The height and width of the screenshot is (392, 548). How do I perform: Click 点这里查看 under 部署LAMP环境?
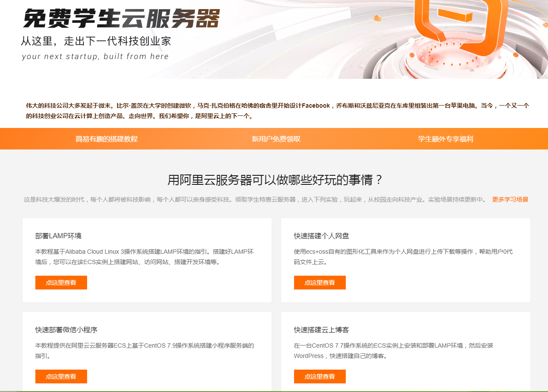pyautogui.click(x=61, y=283)
